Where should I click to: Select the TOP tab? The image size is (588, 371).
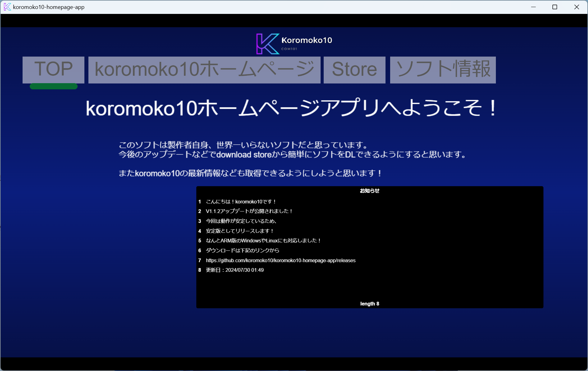53,70
